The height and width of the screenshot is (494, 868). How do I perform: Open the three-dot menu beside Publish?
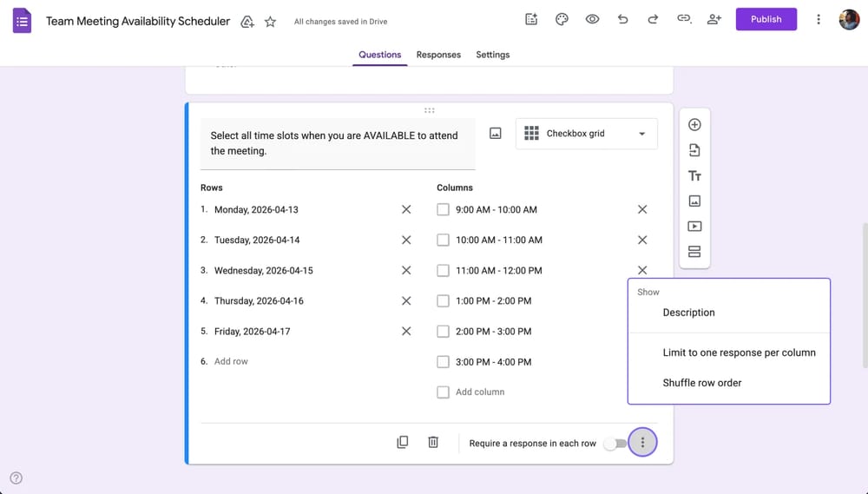(x=818, y=19)
